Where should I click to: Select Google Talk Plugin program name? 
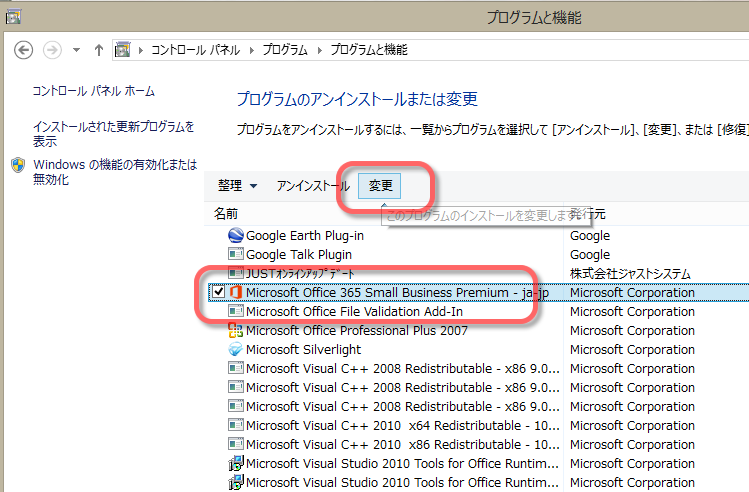(299, 255)
